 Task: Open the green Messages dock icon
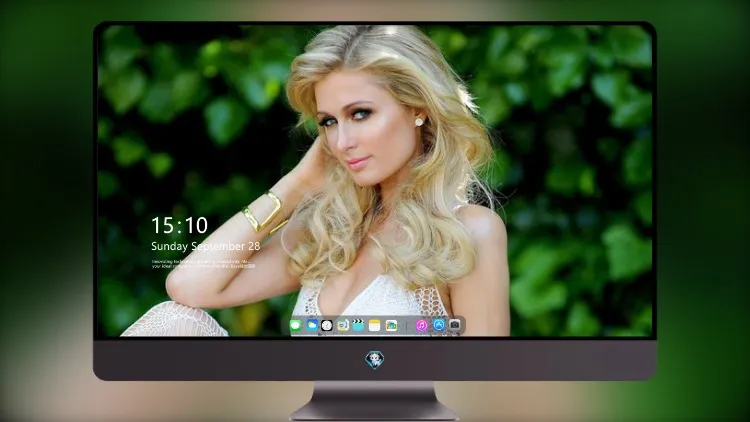pos(296,326)
